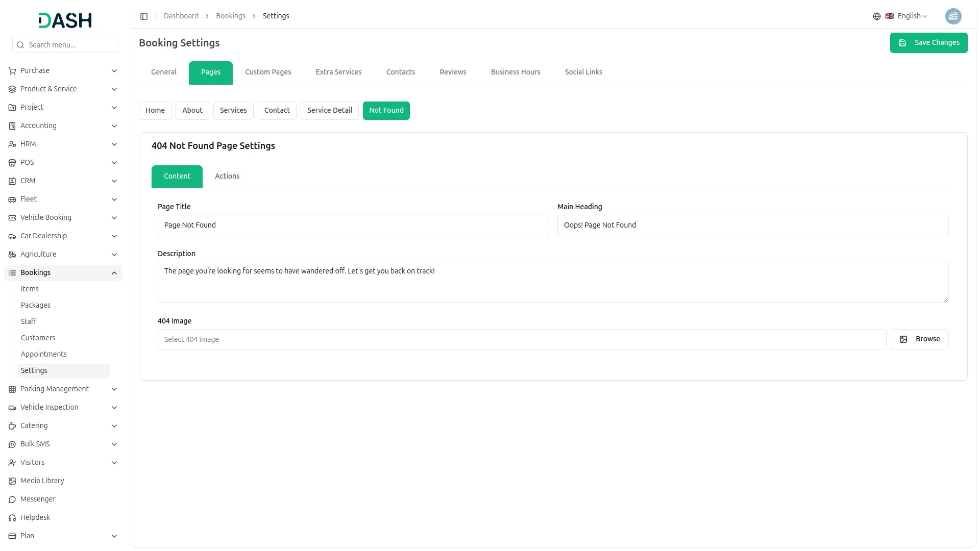
Task: Click the Purchase cart icon
Action: tap(12, 71)
